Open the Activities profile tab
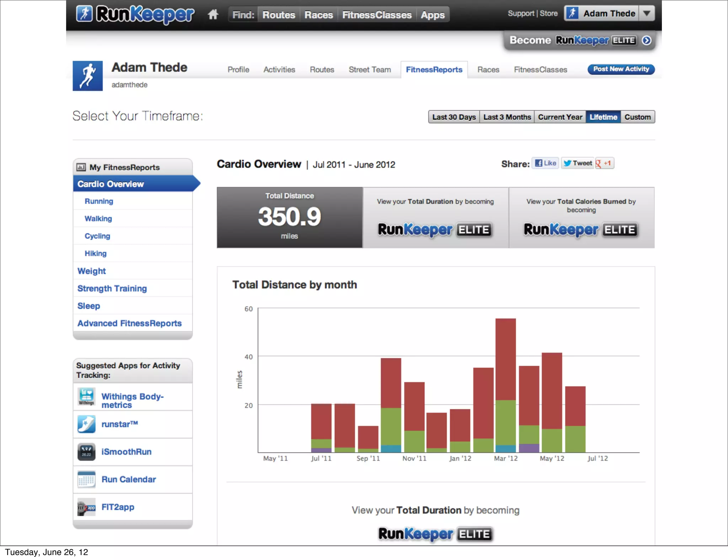 coord(279,70)
